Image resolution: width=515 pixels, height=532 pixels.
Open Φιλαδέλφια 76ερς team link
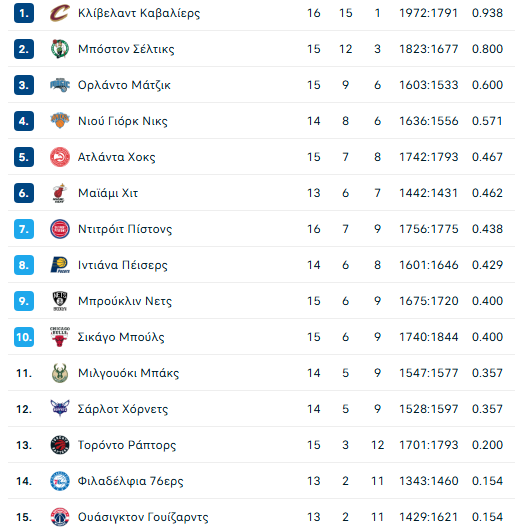[130, 481]
